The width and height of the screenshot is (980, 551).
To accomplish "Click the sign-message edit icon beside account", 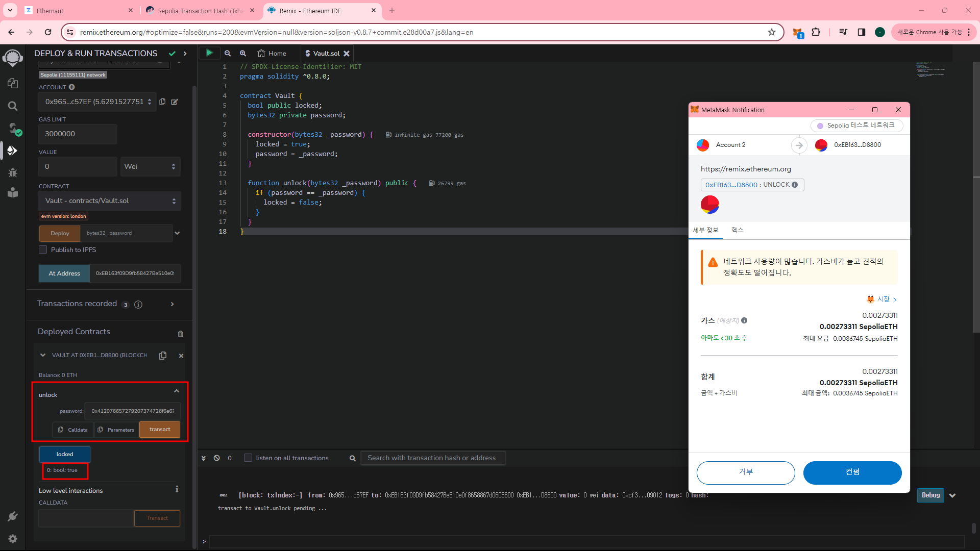I will (x=175, y=102).
